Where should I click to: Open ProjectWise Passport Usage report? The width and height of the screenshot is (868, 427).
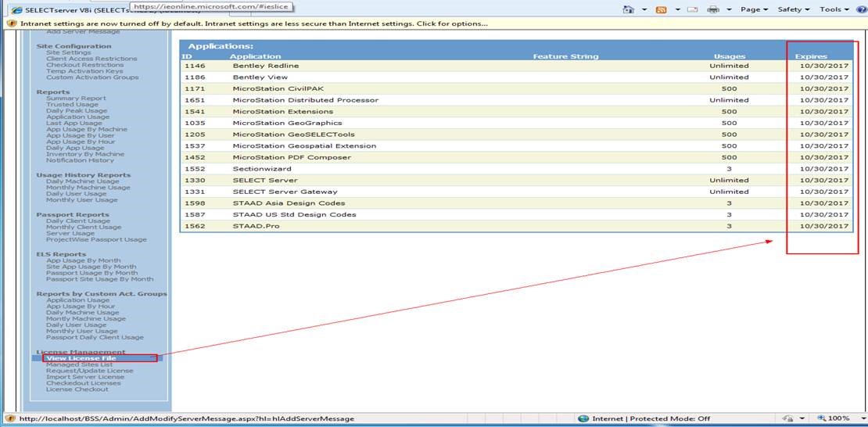tap(97, 239)
